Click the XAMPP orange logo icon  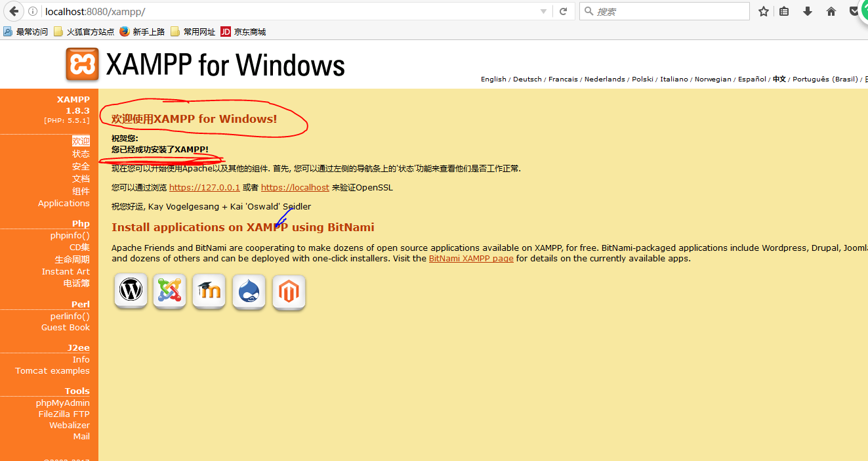pos(82,64)
